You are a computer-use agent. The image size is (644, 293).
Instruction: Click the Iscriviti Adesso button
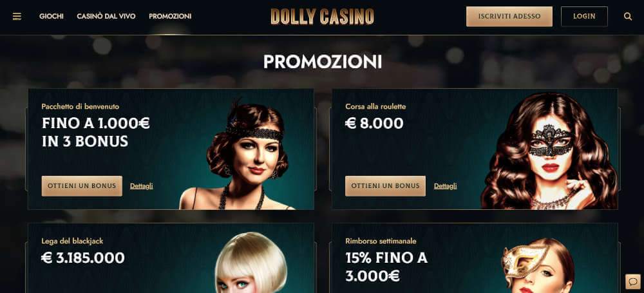point(509,17)
